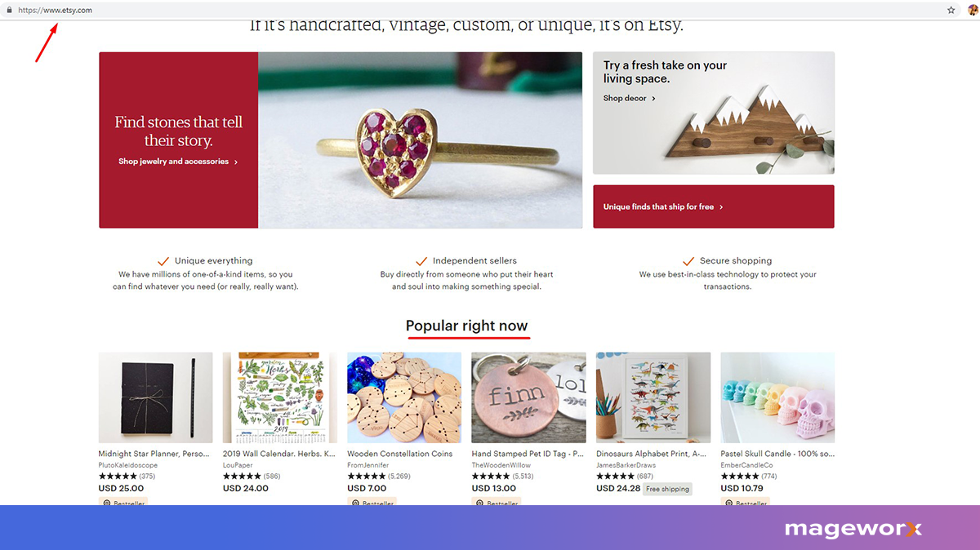Click the Free shipping tag on Dinosaurs print
The width and height of the screenshot is (980, 550).
(x=667, y=489)
